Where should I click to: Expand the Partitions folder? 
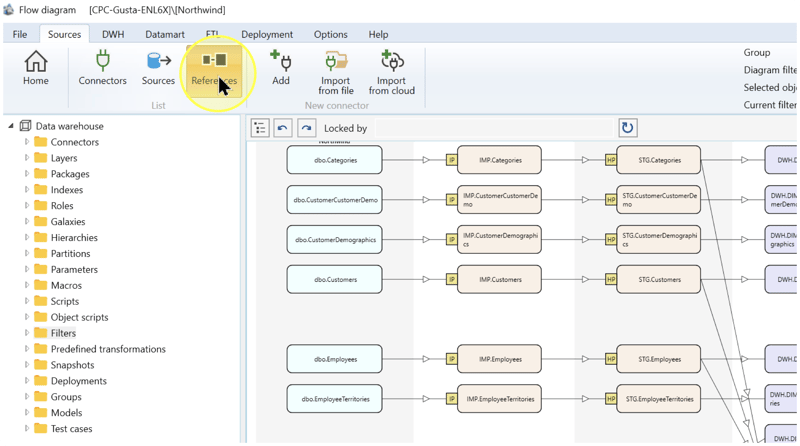(27, 253)
